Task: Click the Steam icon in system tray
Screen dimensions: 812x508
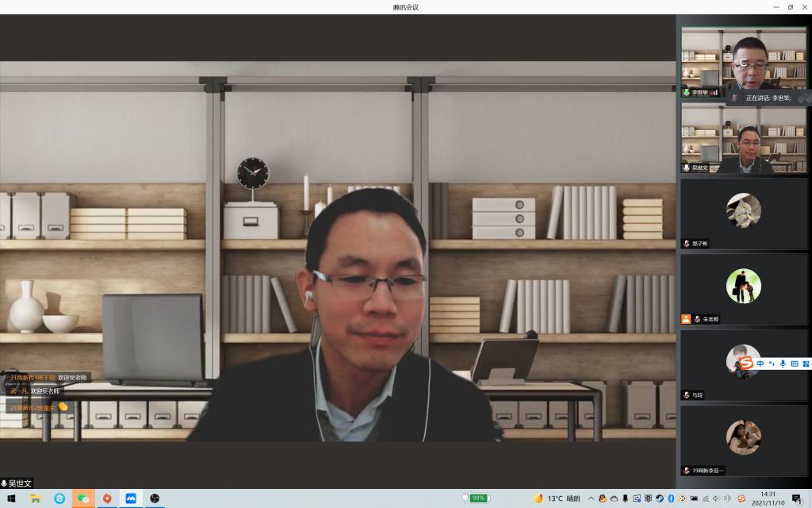Action: 660,498
